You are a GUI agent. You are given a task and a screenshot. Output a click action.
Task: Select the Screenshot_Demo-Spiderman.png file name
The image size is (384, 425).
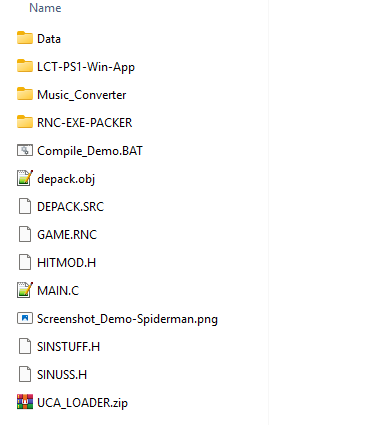pyautogui.click(x=127, y=319)
